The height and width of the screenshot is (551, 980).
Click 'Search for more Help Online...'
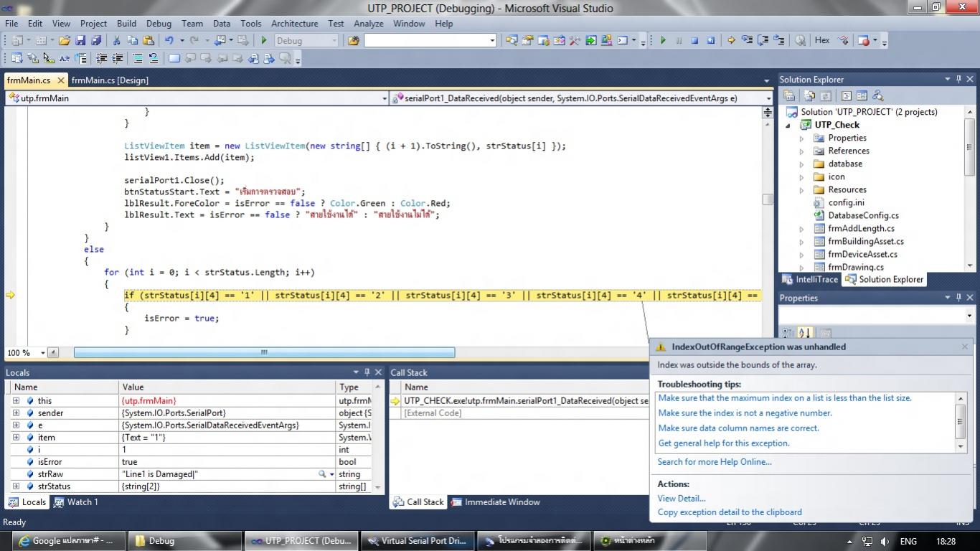point(715,462)
